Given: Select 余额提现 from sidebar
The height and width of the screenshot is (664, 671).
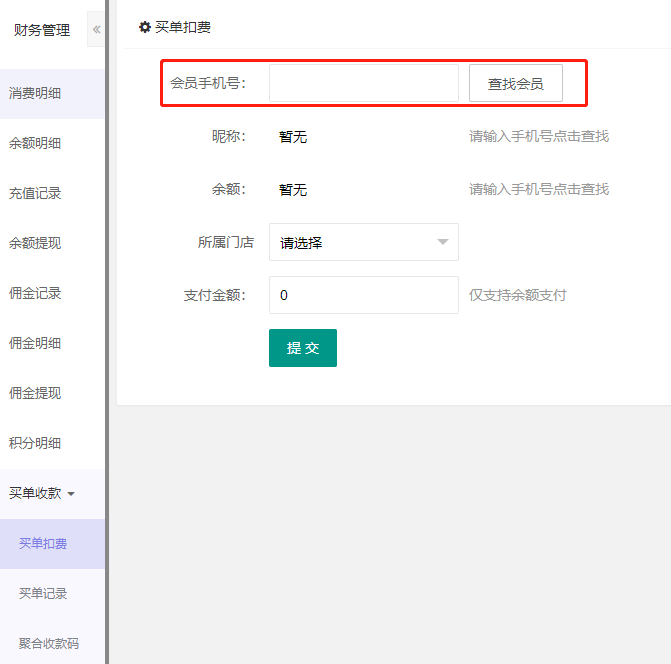Looking at the screenshot, I should tap(36, 243).
